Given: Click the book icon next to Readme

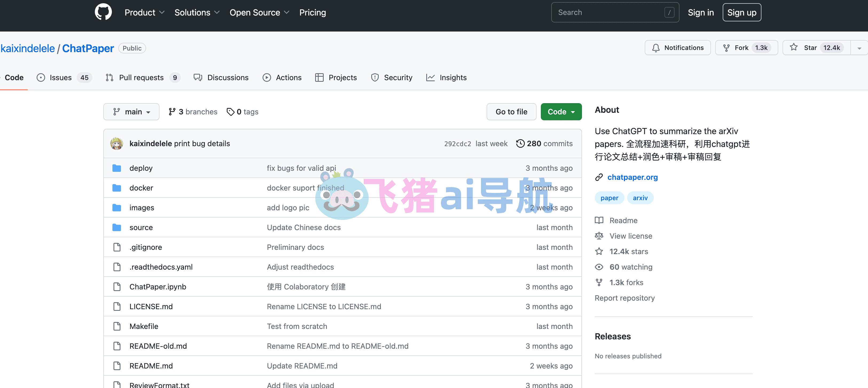Looking at the screenshot, I should (x=599, y=220).
